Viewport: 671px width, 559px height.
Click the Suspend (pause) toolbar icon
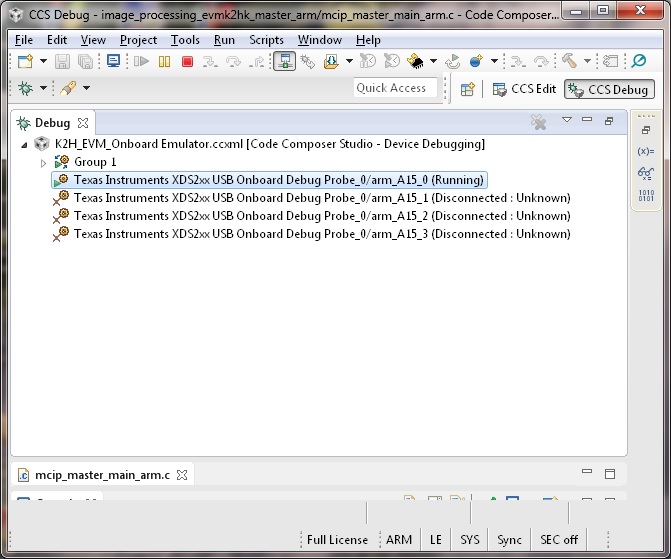coord(164,62)
